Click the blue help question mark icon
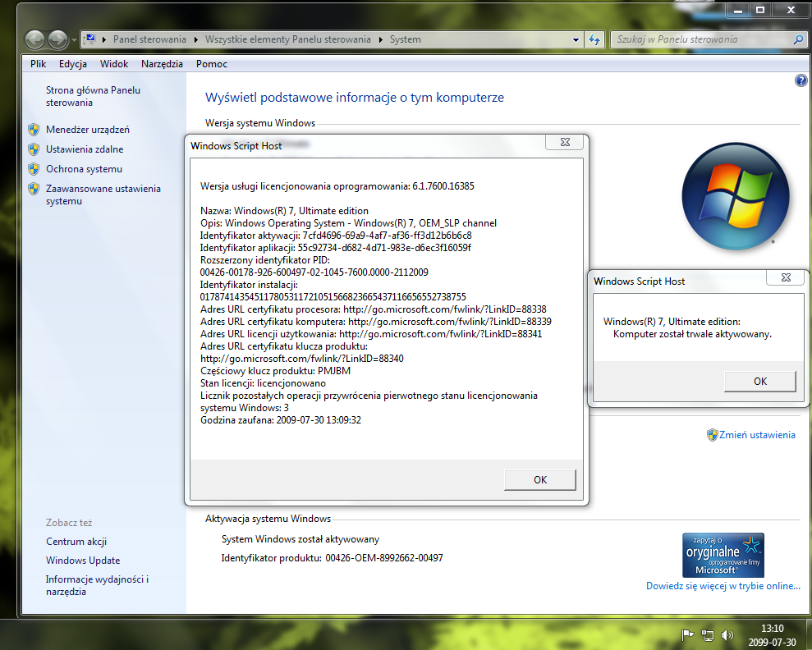 [x=801, y=80]
